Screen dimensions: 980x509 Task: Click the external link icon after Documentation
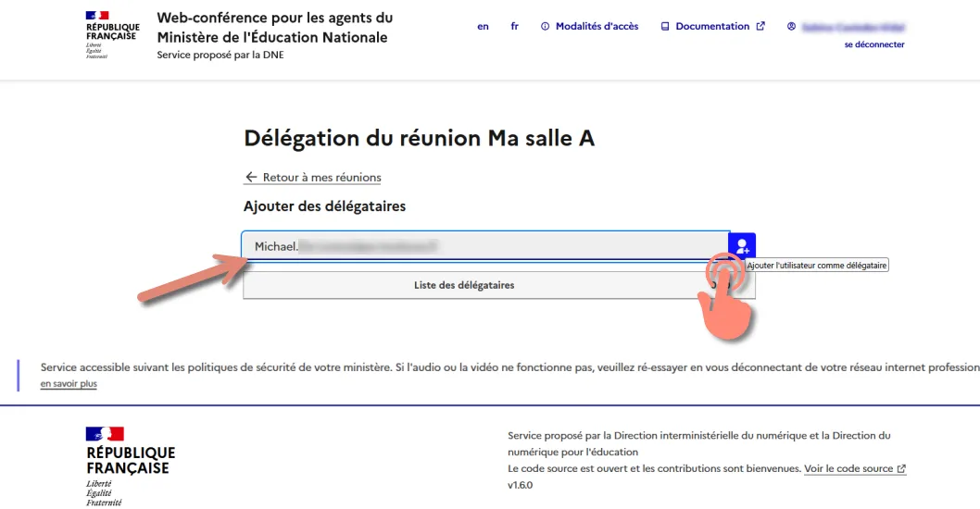(760, 26)
